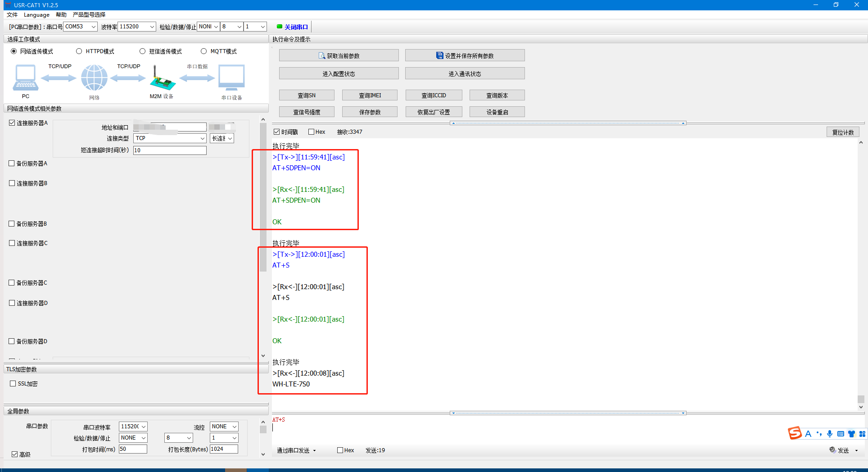868x472 pixels.
Task: Open the Language menu
Action: tap(36, 15)
